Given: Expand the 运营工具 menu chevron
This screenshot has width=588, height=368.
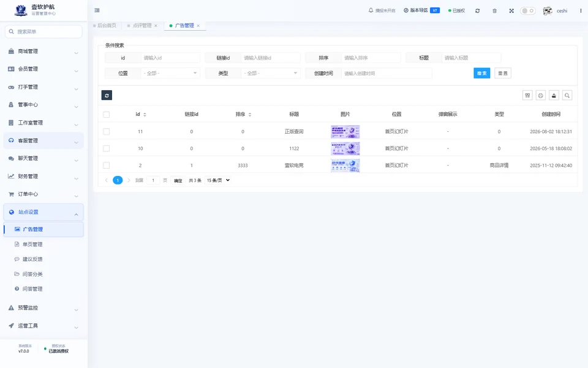Looking at the screenshot, I should (x=76, y=328).
